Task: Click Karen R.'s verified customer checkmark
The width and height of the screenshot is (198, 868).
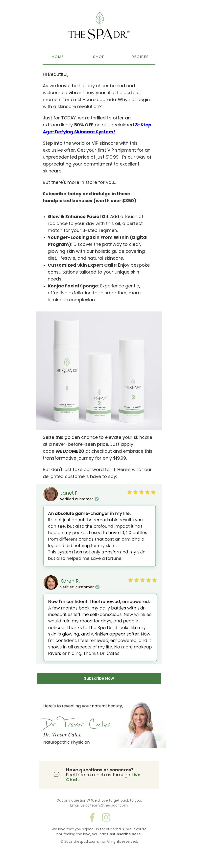Action: pos(97,587)
